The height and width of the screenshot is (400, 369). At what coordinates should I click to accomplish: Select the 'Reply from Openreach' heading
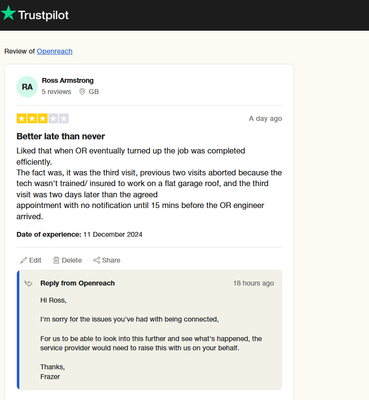coord(78,283)
